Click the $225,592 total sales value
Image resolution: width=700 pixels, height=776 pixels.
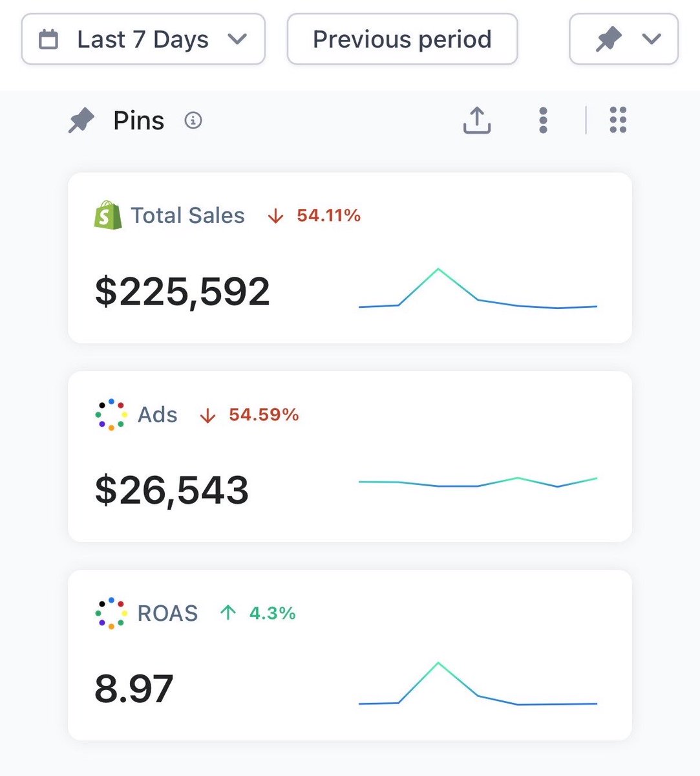pos(182,292)
